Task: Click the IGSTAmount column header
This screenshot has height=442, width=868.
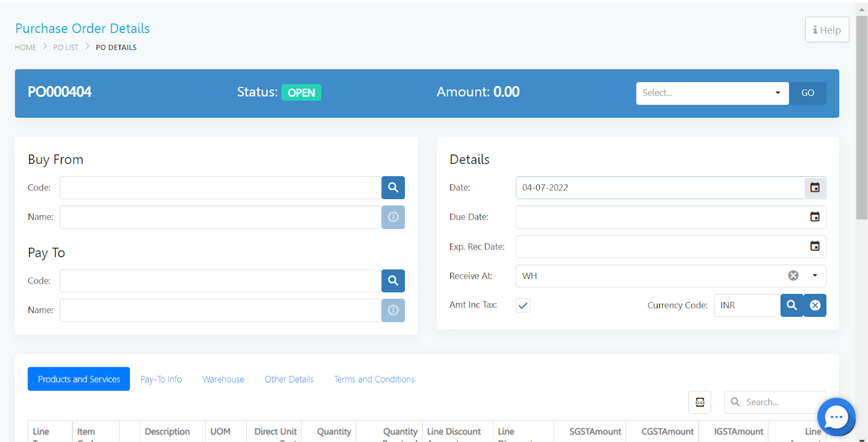Action: coord(738,432)
